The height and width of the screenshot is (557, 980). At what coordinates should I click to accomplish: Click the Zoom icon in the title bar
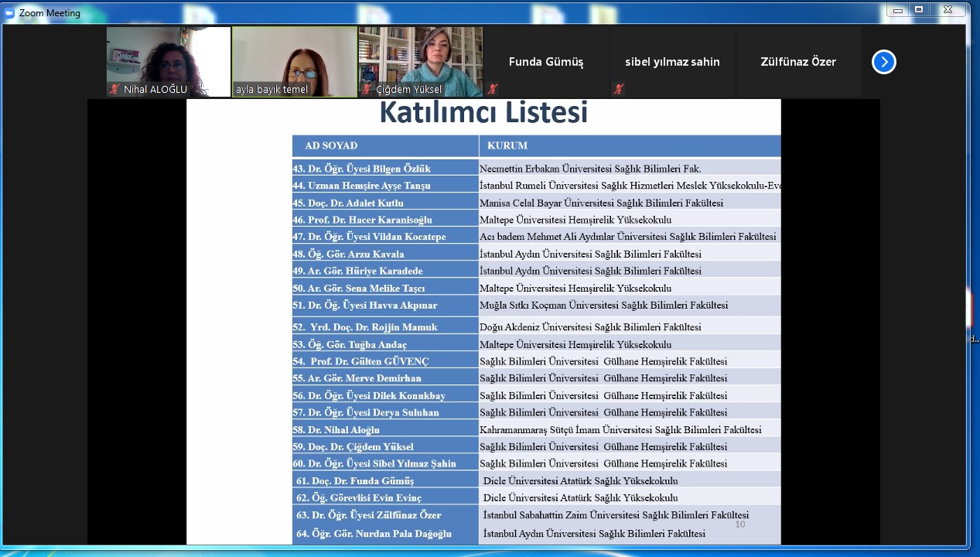[x=10, y=13]
